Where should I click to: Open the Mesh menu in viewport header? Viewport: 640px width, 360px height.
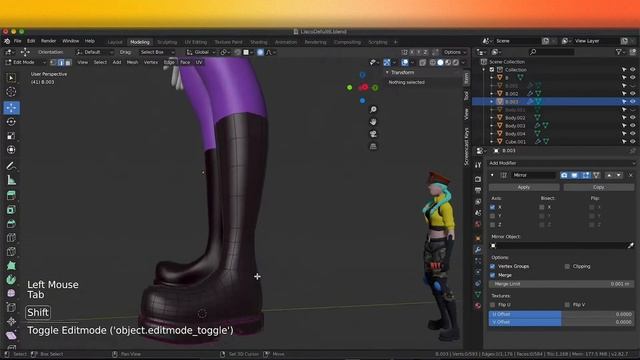coord(132,62)
